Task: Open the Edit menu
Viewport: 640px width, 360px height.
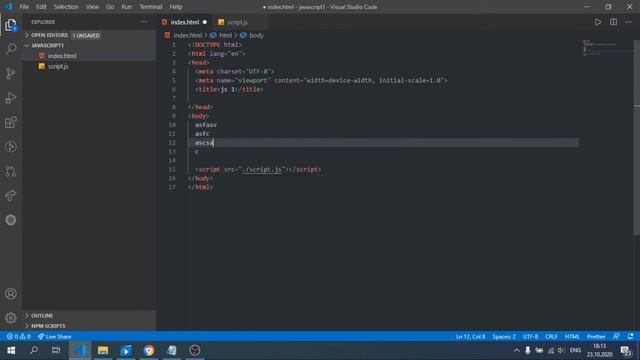Action: click(41, 7)
